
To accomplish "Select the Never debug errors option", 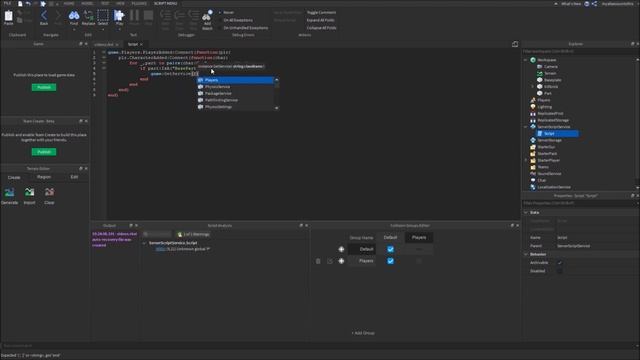I will click(x=226, y=13).
